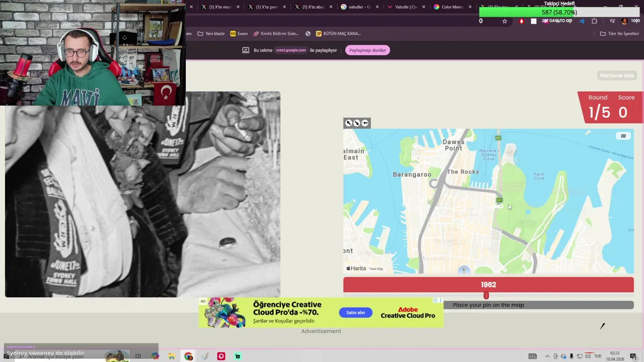Viewport: 644px width, 362px height.
Task: Open the red app icon in the taskbar
Action: (x=221, y=356)
